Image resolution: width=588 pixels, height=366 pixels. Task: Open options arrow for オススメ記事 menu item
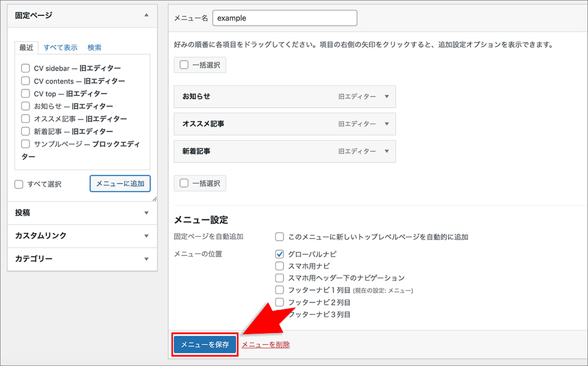coord(386,124)
